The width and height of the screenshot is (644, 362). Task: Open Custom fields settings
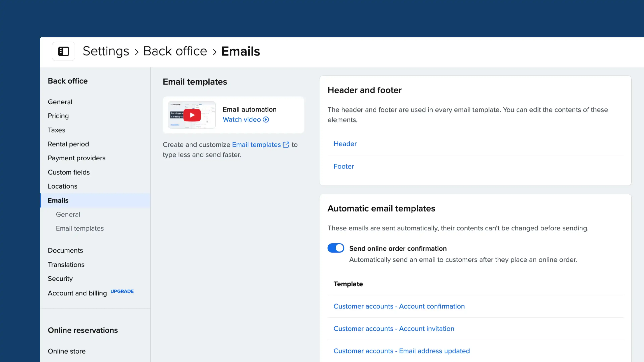pyautogui.click(x=69, y=172)
